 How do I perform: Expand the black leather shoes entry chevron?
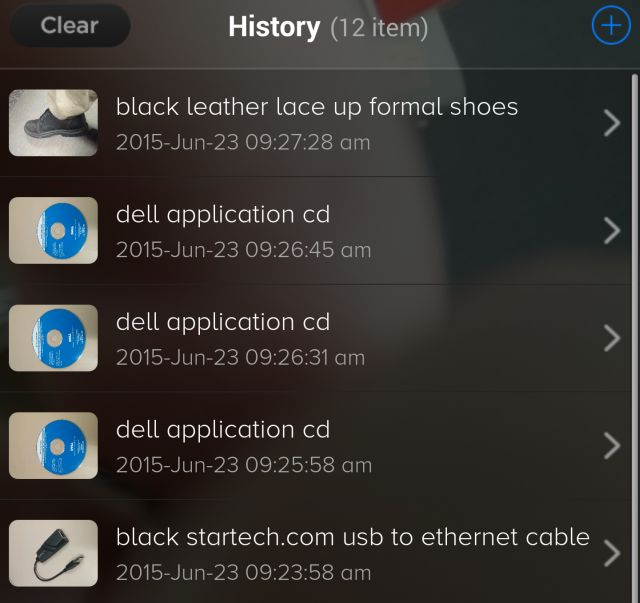(x=612, y=123)
